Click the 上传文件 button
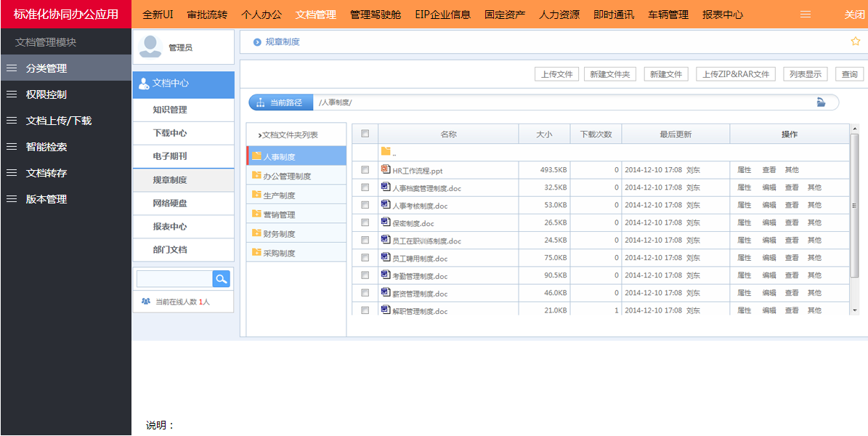 pos(557,74)
